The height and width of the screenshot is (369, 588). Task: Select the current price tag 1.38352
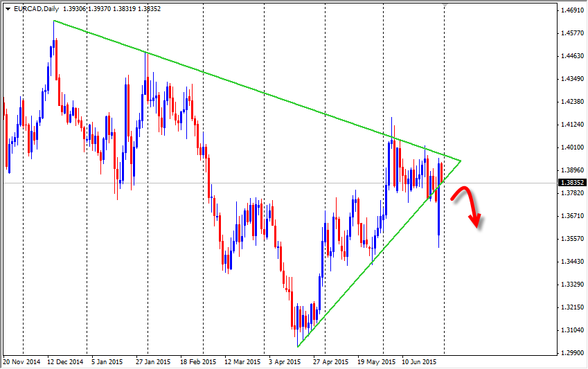[572, 183]
